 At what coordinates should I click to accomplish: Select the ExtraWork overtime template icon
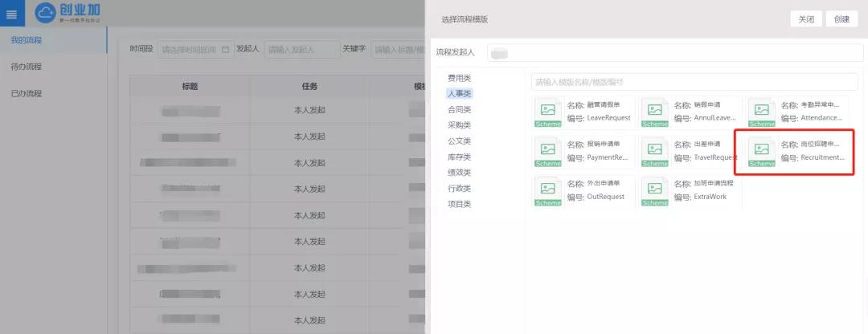tap(655, 191)
